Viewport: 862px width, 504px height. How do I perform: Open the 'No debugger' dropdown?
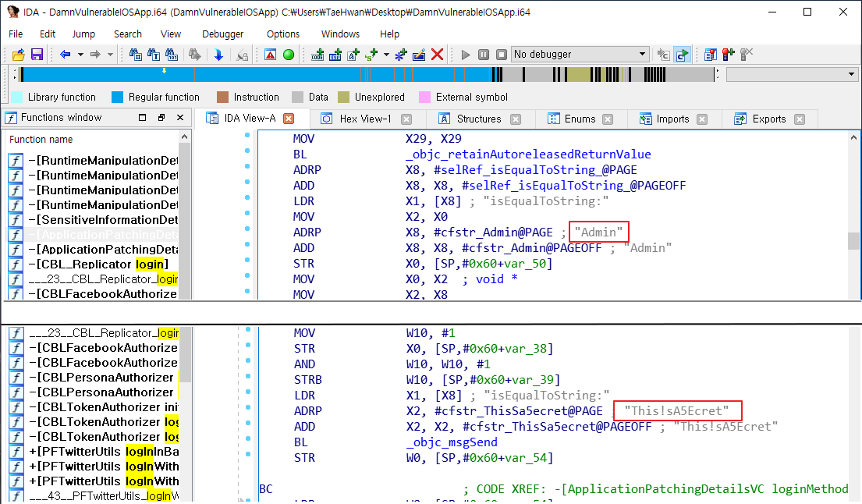(580, 55)
